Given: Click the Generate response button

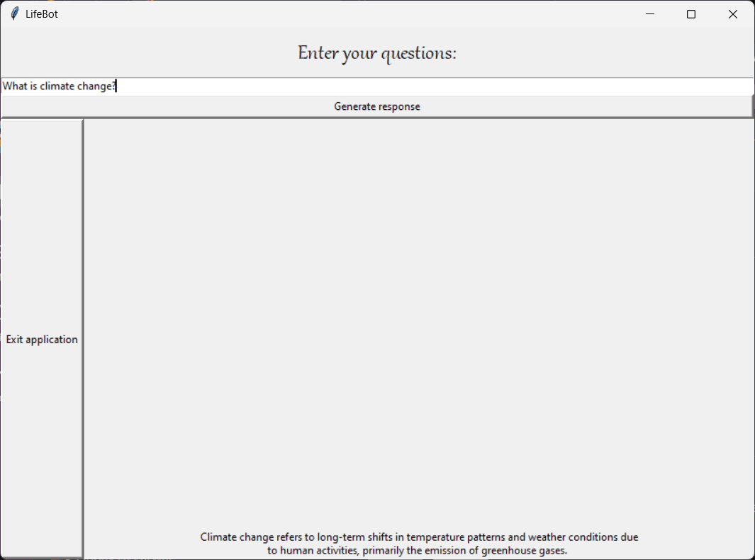Looking at the screenshot, I should [377, 106].
